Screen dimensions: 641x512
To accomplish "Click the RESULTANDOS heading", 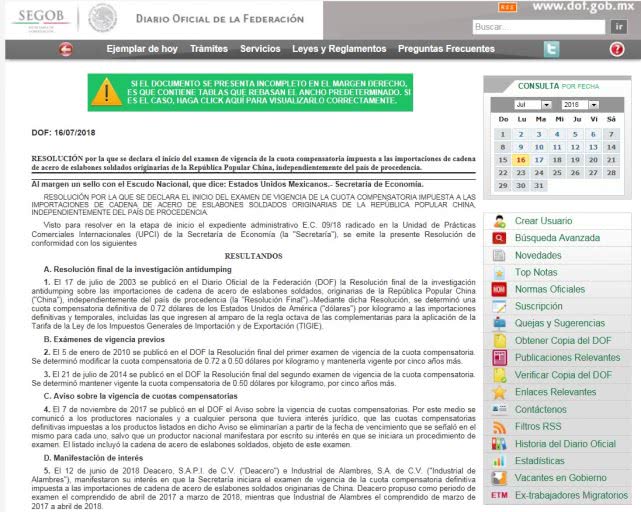I will click(253, 256).
